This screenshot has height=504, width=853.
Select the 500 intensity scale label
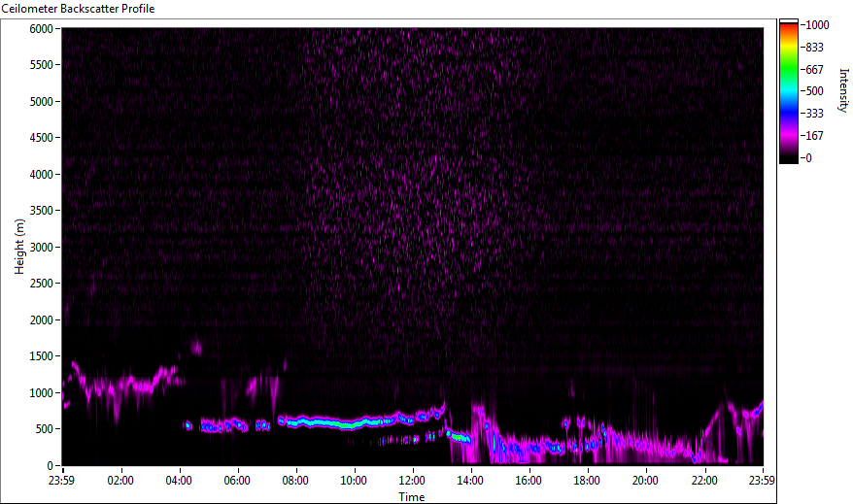click(815, 91)
